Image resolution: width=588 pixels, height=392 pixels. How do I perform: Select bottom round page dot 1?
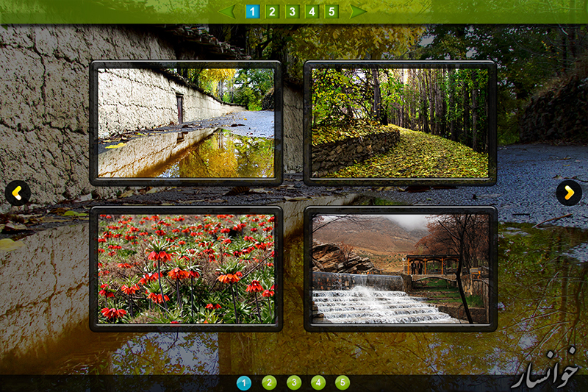point(244,382)
